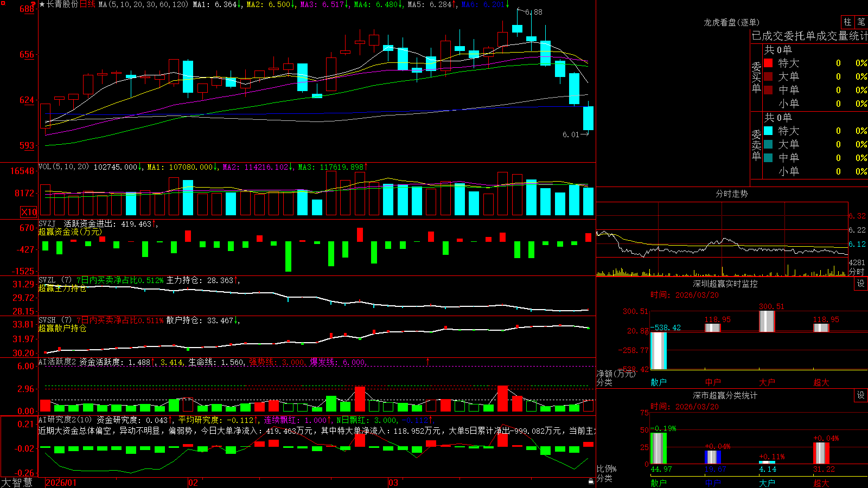This screenshot has height=488, width=868.
Task: Click the 03 month marker on timeline
Action: 393,483
